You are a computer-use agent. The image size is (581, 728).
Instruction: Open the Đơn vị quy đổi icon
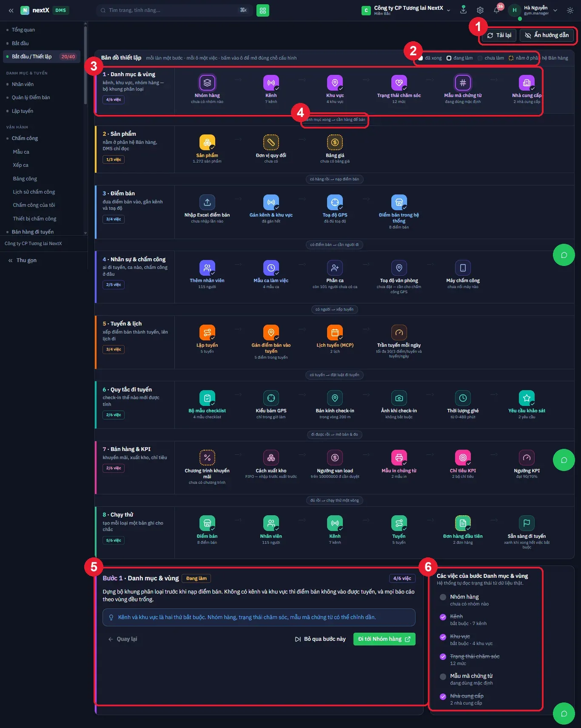(x=271, y=143)
